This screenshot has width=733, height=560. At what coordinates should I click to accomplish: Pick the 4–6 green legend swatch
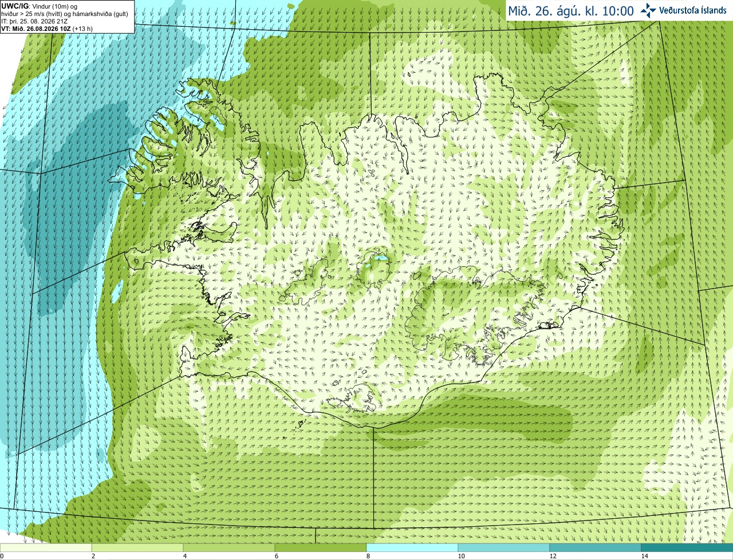(x=229, y=547)
